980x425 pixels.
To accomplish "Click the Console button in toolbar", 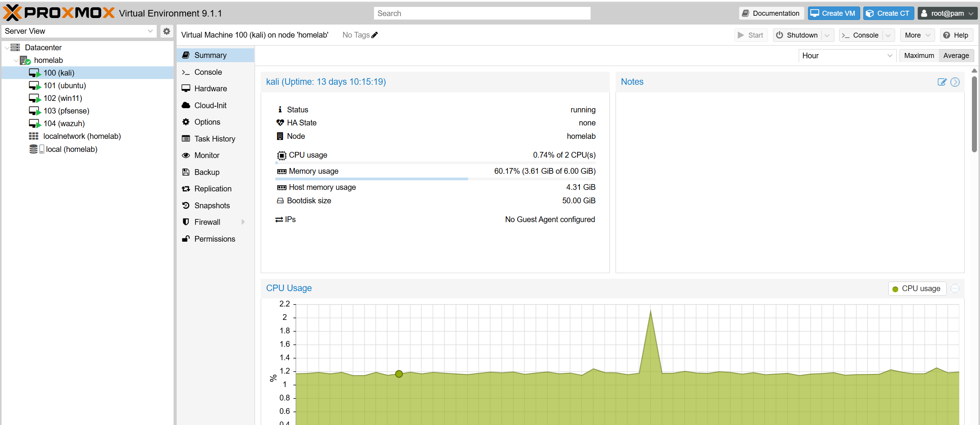I will click(x=861, y=35).
